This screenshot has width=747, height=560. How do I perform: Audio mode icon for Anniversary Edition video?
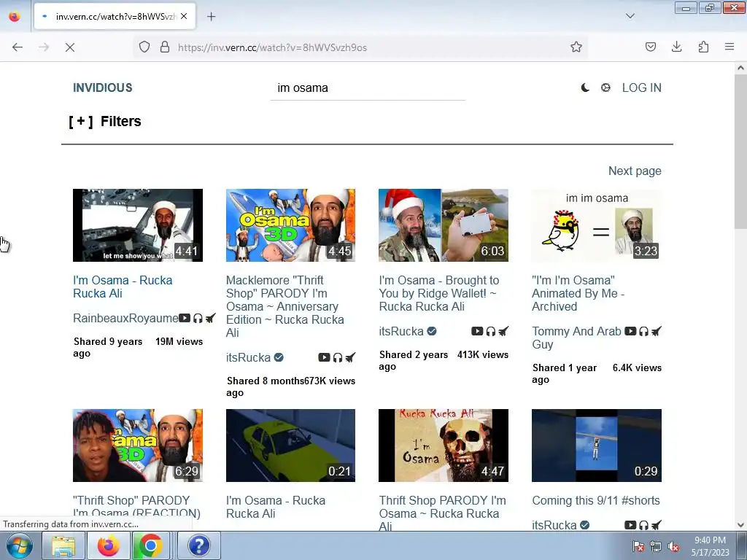coord(337,357)
